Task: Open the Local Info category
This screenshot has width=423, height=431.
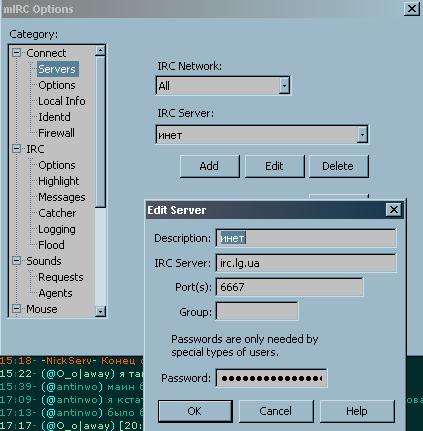Action: click(62, 101)
